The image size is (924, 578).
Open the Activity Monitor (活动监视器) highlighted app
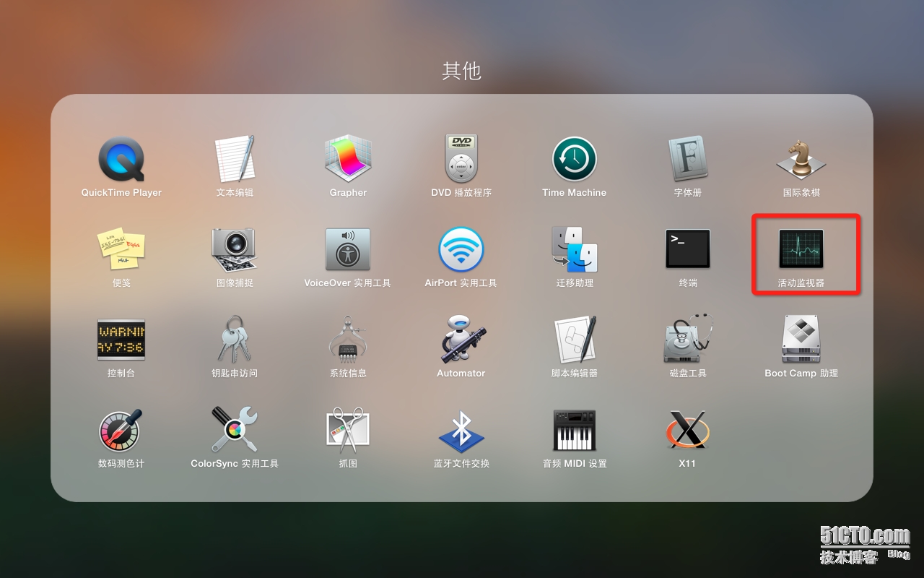click(801, 249)
